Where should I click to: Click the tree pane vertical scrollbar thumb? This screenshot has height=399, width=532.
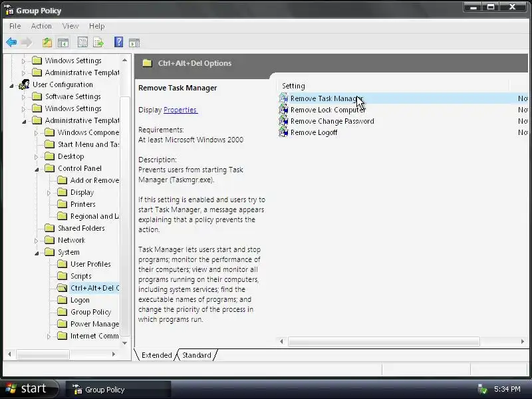125,217
